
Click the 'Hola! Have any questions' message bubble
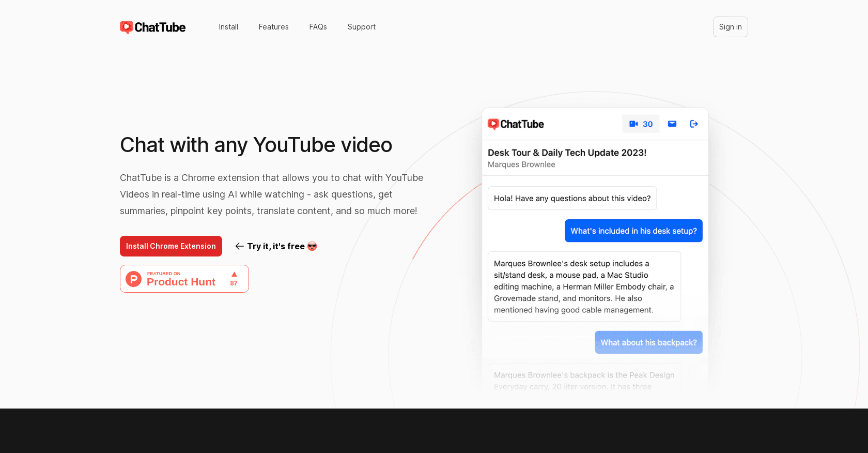point(572,198)
